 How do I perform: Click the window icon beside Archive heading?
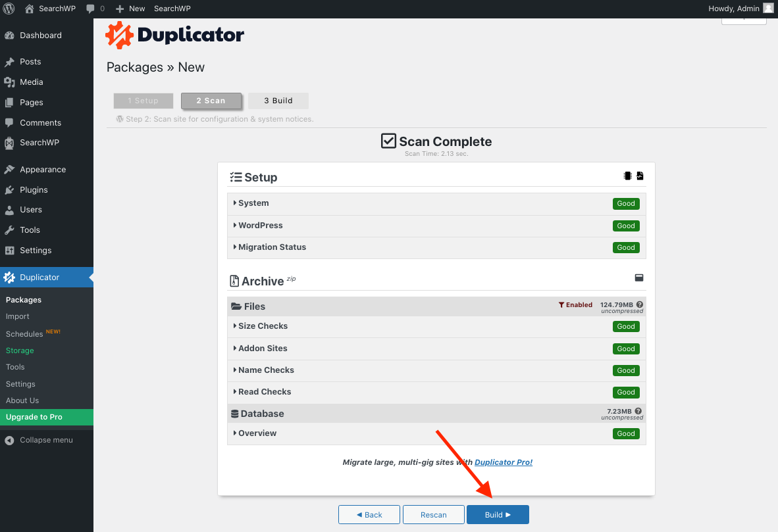pyautogui.click(x=638, y=278)
